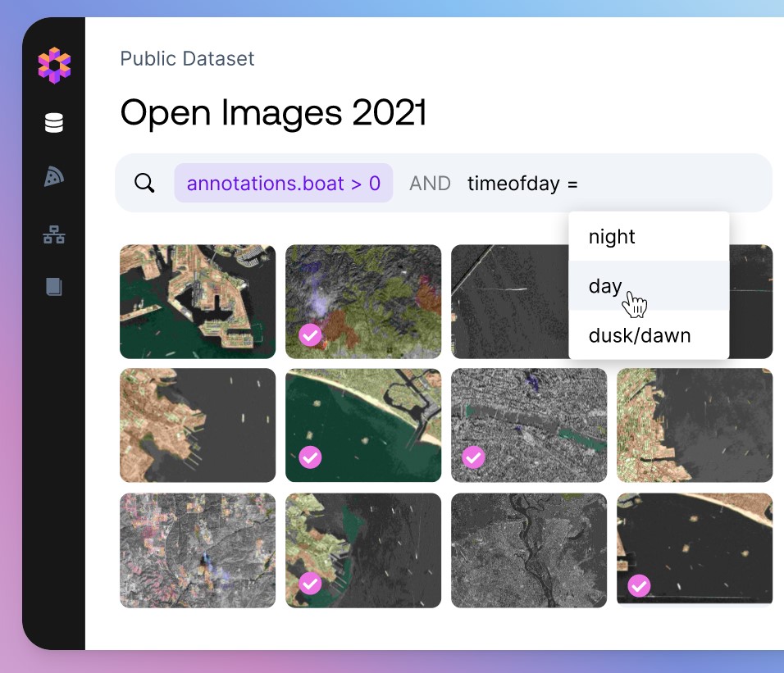Uncheck the dark bay image with sandy shoreline
Screen dimensions: 784x673
(639, 585)
